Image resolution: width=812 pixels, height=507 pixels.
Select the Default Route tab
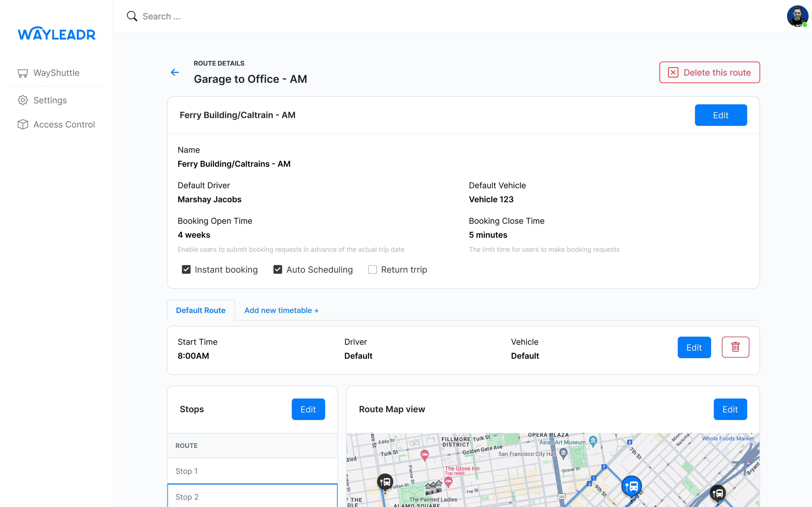click(x=200, y=310)
